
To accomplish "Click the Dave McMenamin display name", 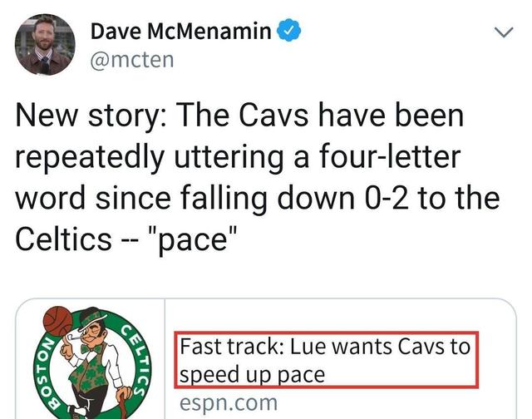I will [x=180, y=31].
